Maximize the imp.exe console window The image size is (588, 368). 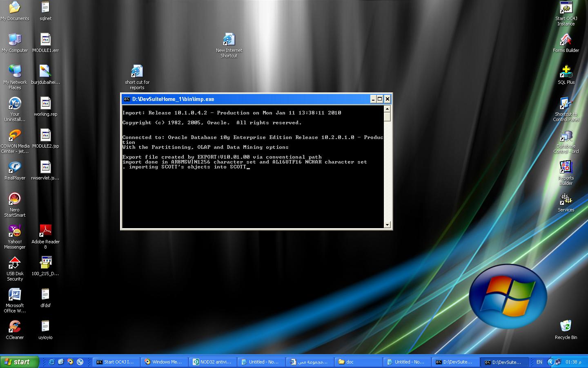380,99
